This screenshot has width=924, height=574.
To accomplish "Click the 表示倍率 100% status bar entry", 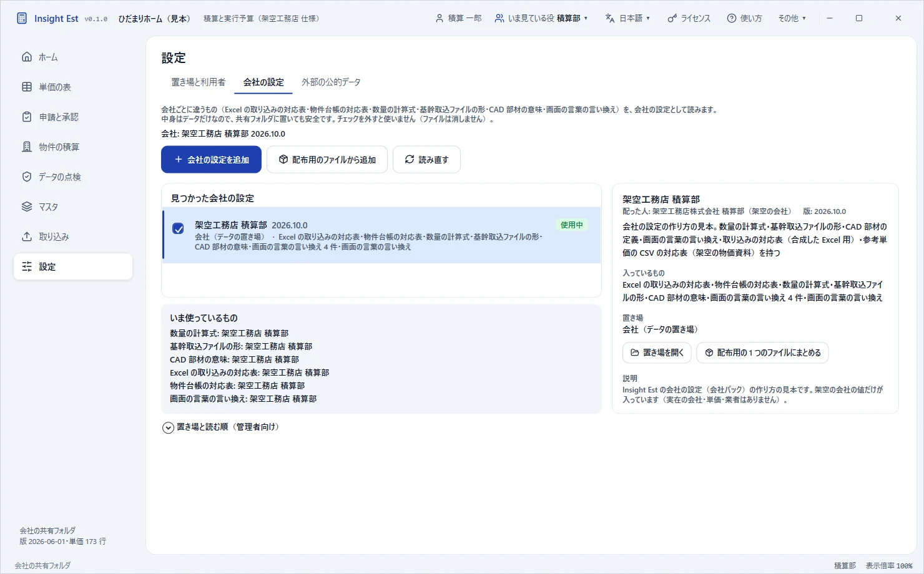I will 889,565.
